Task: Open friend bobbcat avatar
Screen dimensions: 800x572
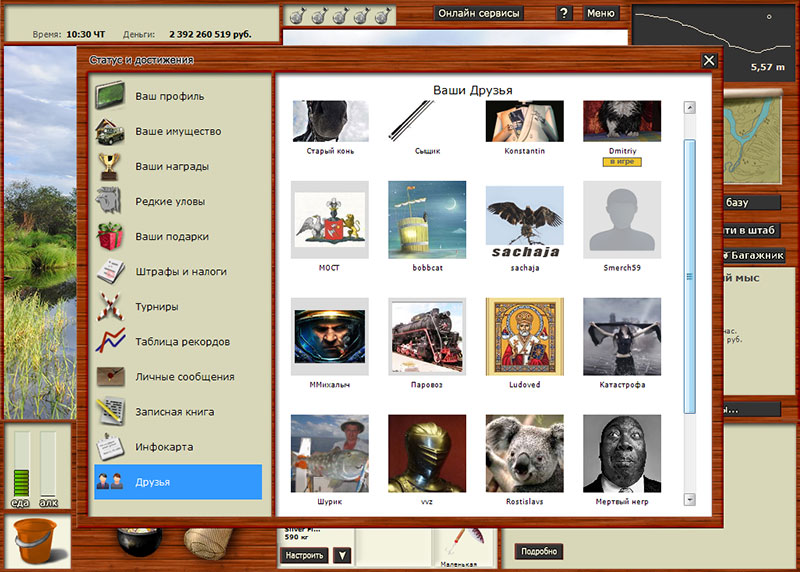Action: point(427,219)
